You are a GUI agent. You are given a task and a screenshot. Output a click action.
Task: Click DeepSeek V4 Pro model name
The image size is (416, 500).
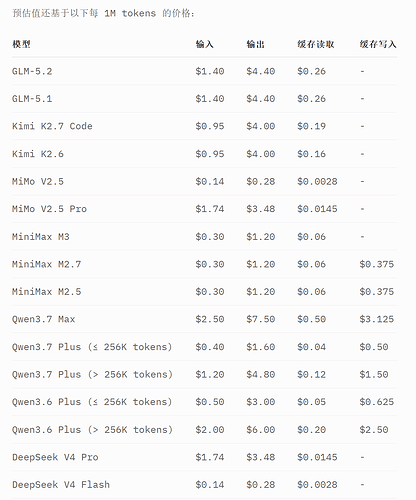tap(55, 457)
